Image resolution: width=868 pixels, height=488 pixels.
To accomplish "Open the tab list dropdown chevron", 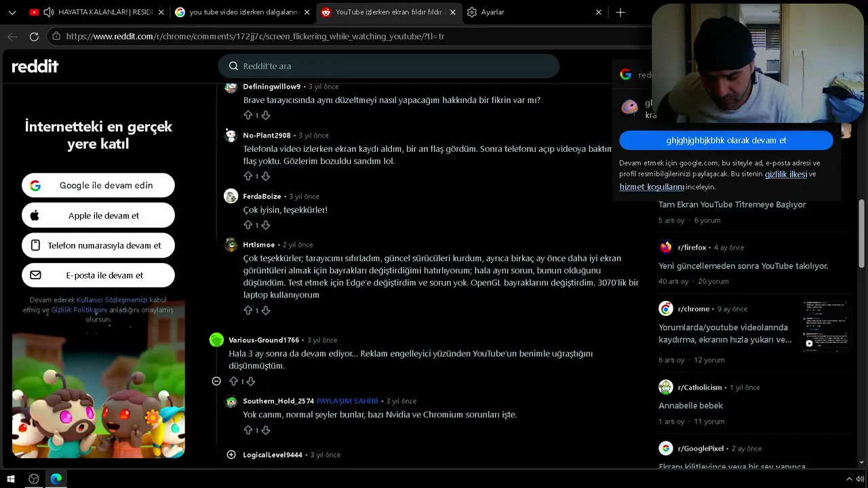I will [x=12, y=12].
